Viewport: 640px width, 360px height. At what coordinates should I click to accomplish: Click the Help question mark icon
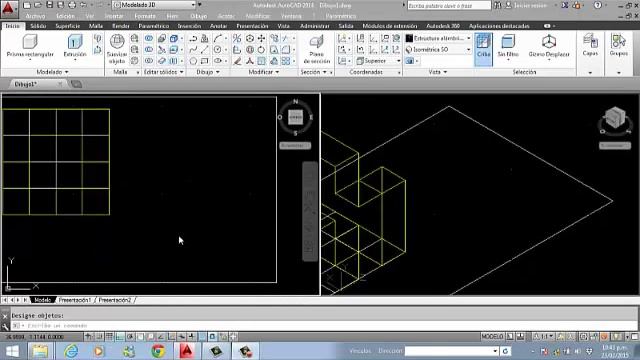point(598,5)
